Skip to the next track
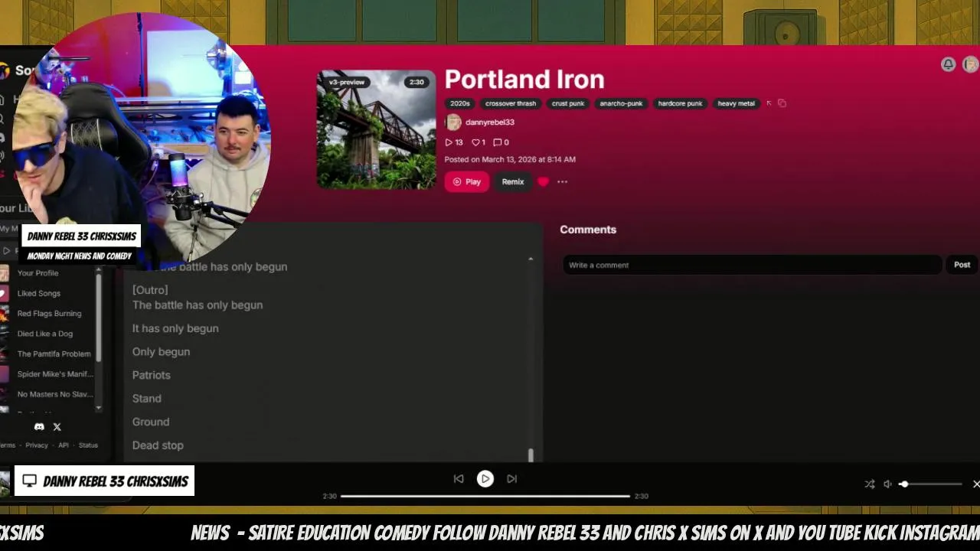980x551 pixels. 512,479
